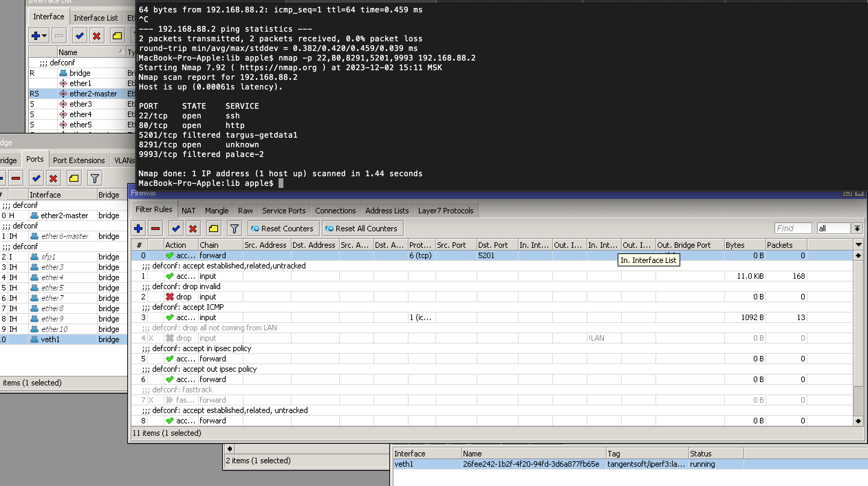Click Bytes column header
This screenshot has width=868, height=486.
coord(745,245)
